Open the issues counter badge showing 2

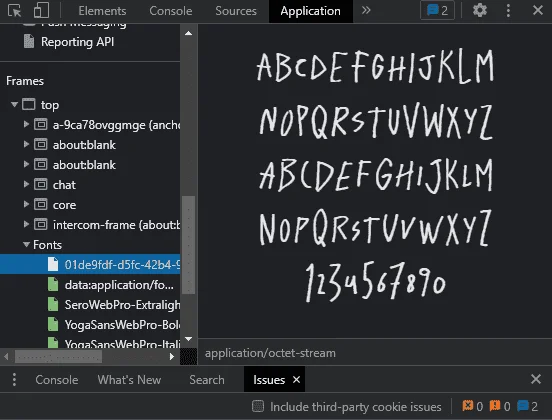tap(437, 11)
